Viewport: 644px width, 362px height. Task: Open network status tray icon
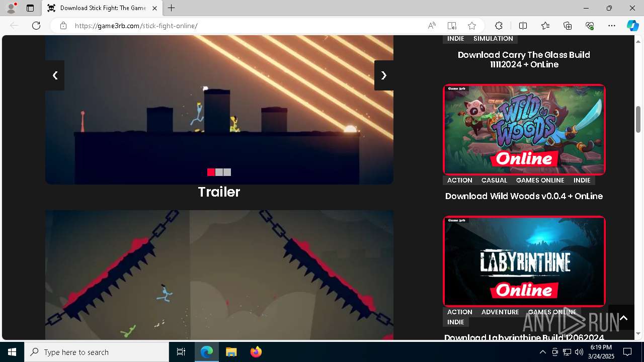(567, 352)
